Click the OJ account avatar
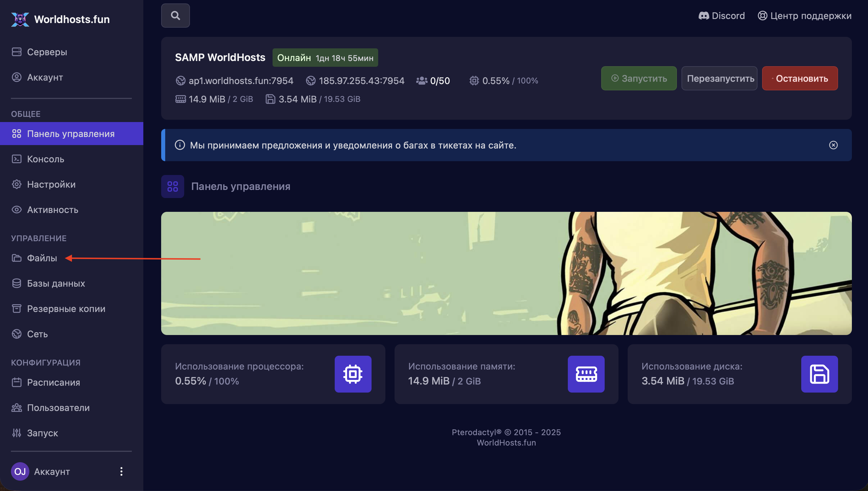 click(x=20, y=471)
